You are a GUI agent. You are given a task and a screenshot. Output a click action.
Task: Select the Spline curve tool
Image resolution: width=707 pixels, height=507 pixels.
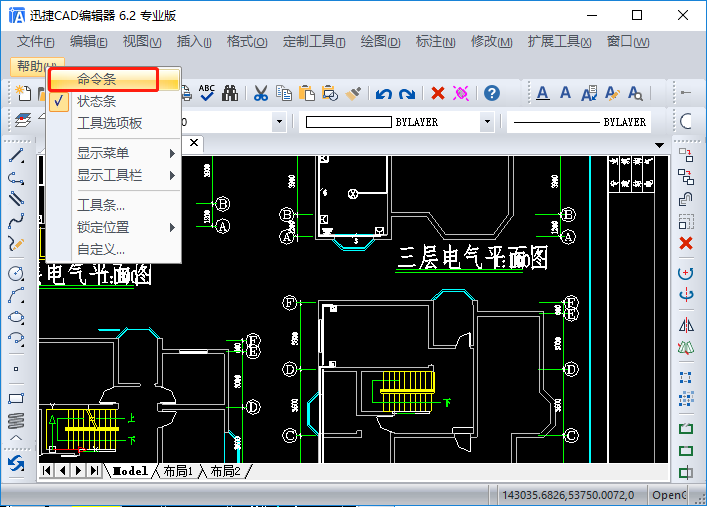tap(16, 221)
